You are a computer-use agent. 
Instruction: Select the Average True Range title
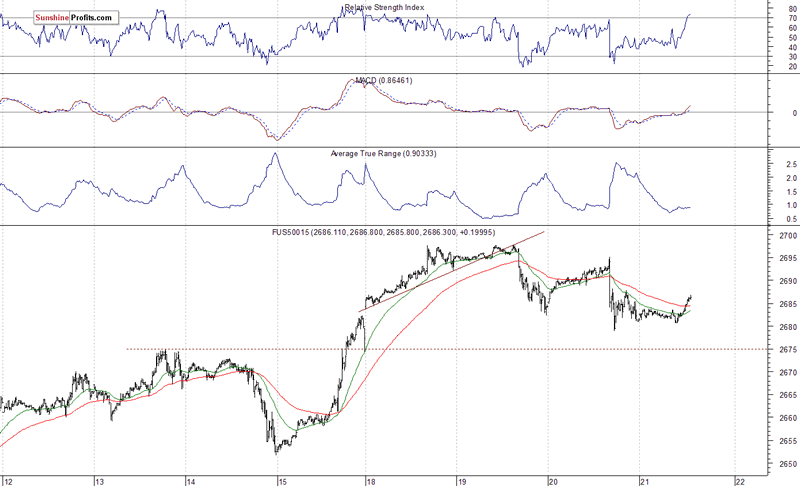(383, 154)
